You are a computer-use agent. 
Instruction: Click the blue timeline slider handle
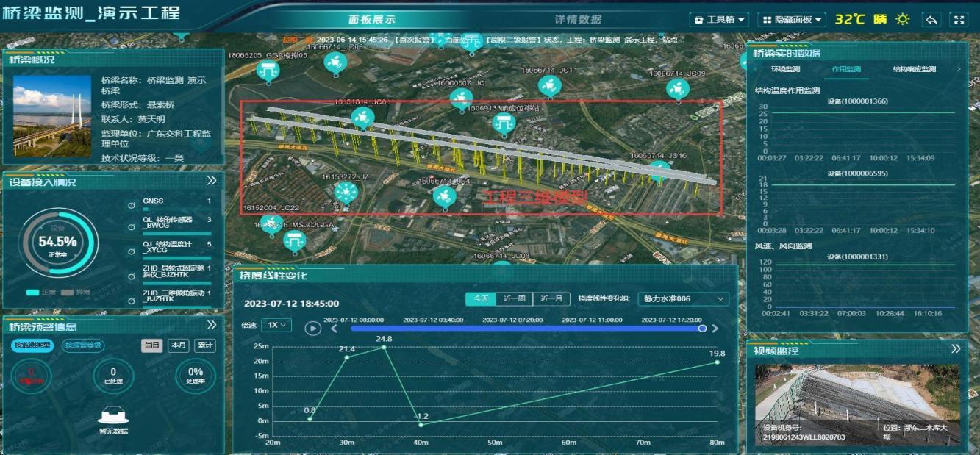(x=702, y=329)
